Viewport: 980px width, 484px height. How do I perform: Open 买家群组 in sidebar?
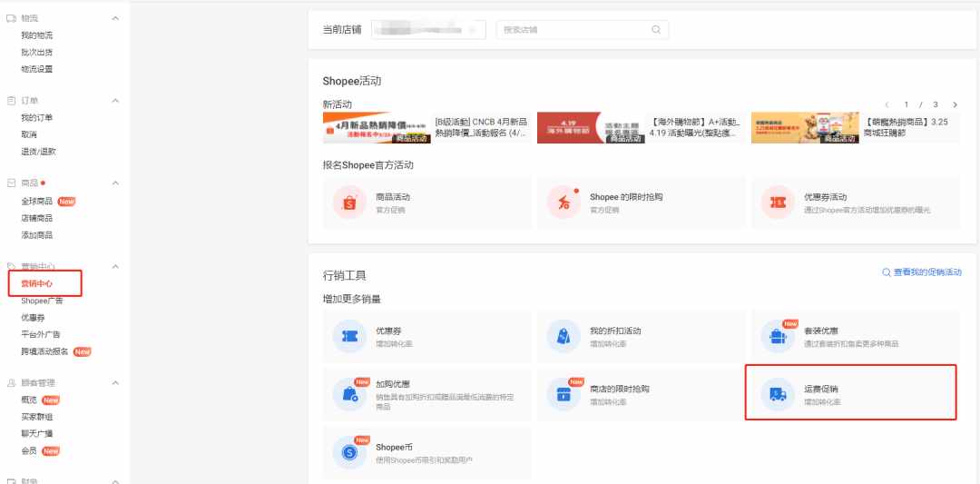click(37, 417)
